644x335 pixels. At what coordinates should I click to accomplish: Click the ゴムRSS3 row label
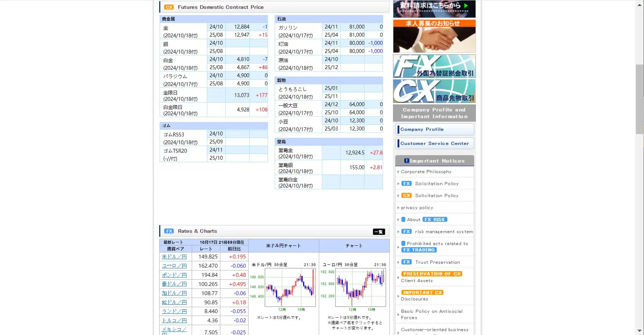click(174, 135)
